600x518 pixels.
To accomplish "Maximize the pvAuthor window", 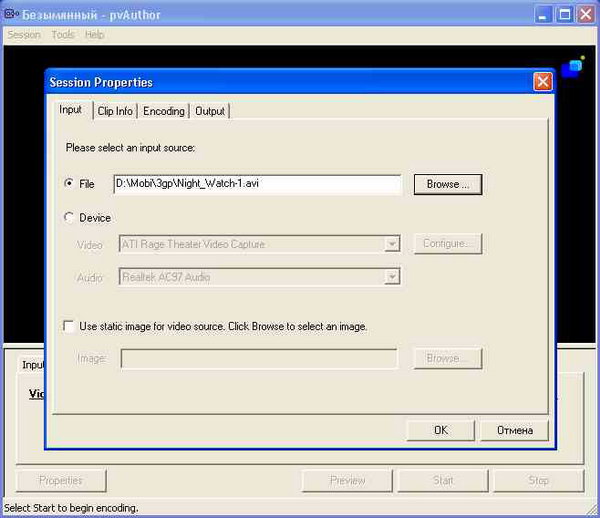I will [x=565, y=15].
